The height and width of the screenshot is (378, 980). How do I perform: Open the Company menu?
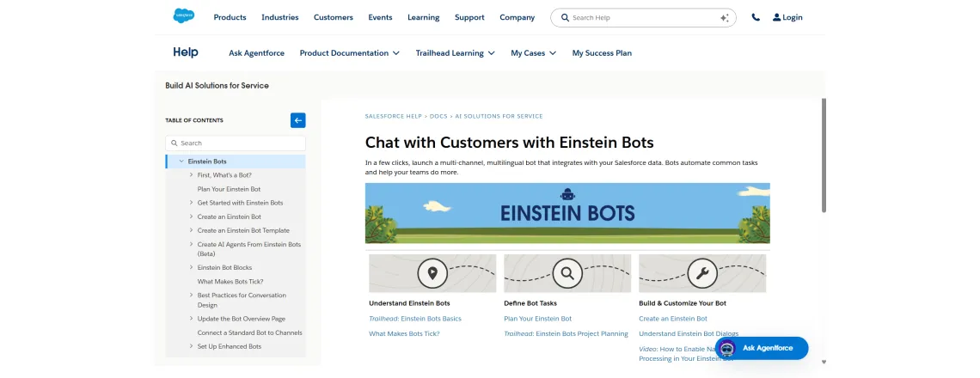click(517, 17)
